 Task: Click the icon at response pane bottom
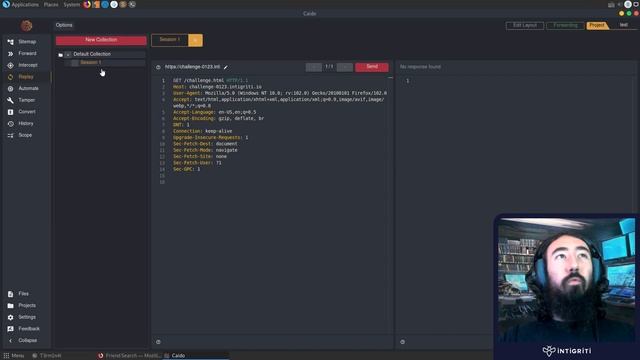pos(402,342)
